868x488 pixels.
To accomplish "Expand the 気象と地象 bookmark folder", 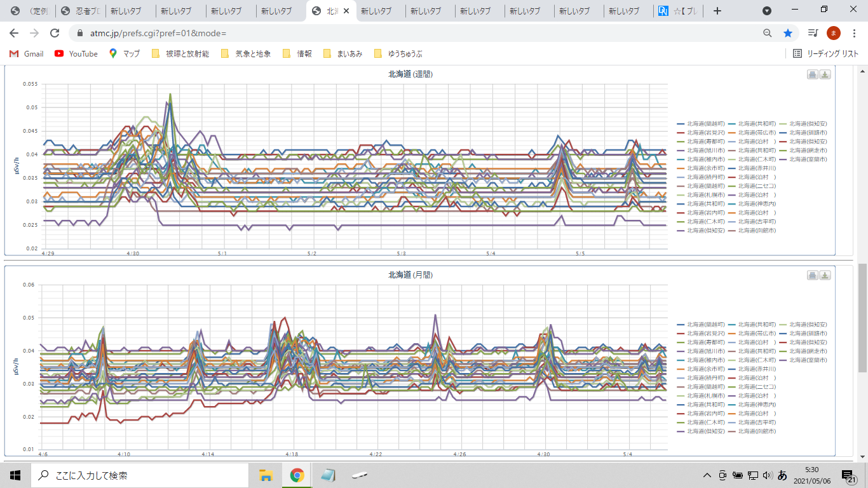I will pos(245,54).
